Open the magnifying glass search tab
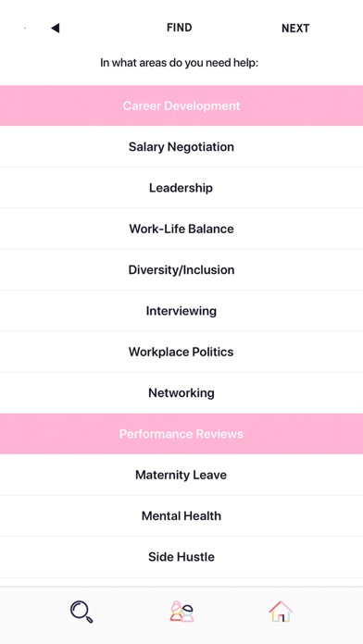 coord(81,612)
